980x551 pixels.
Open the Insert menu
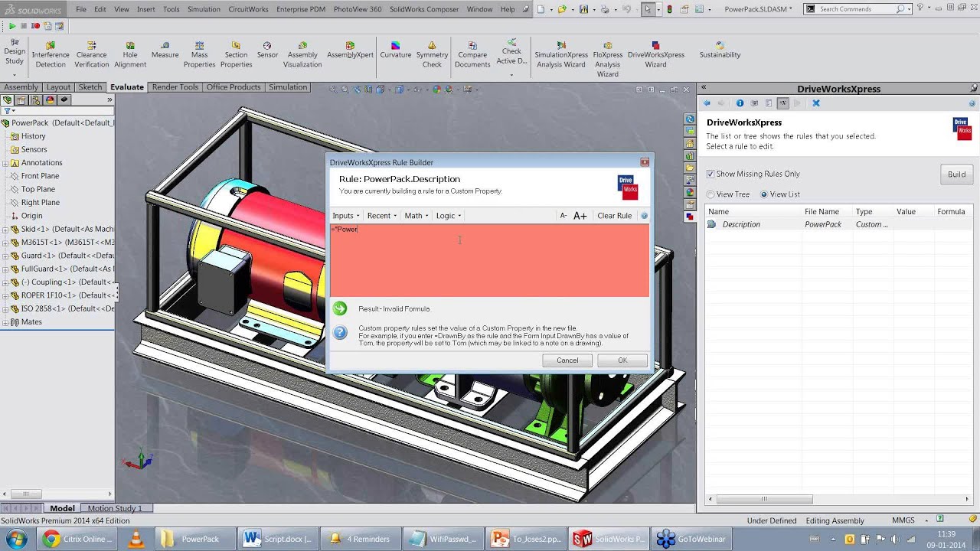[145, 9]
